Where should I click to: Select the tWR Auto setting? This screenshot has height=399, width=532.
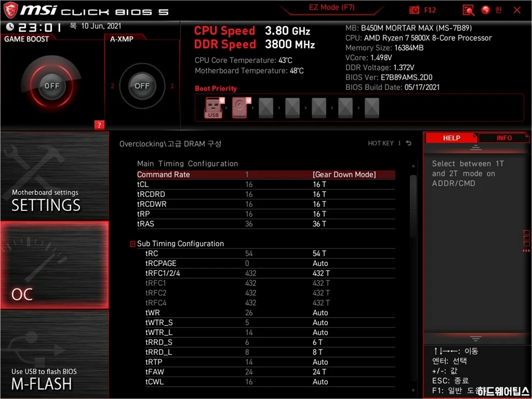[x=320, y=312]
